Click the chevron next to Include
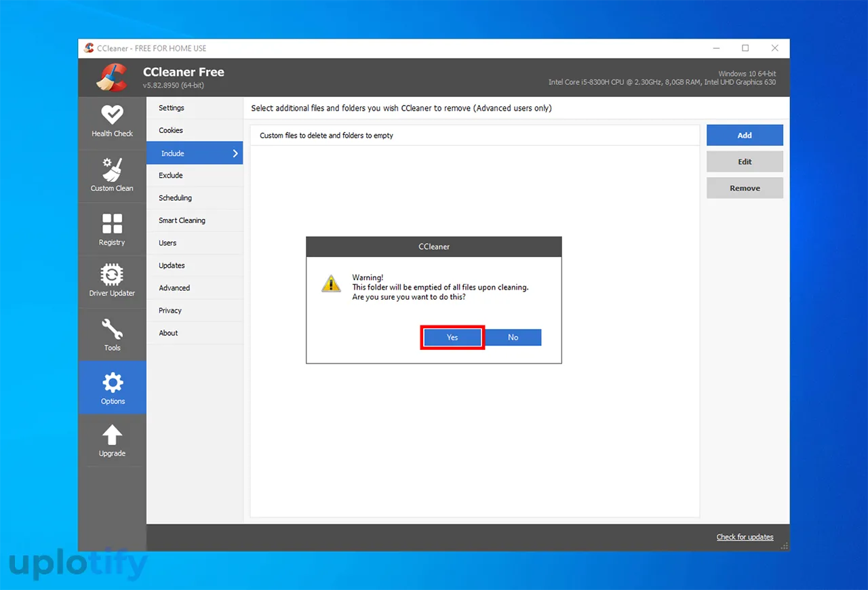The image size is (868, 590). tap(235, 153)
